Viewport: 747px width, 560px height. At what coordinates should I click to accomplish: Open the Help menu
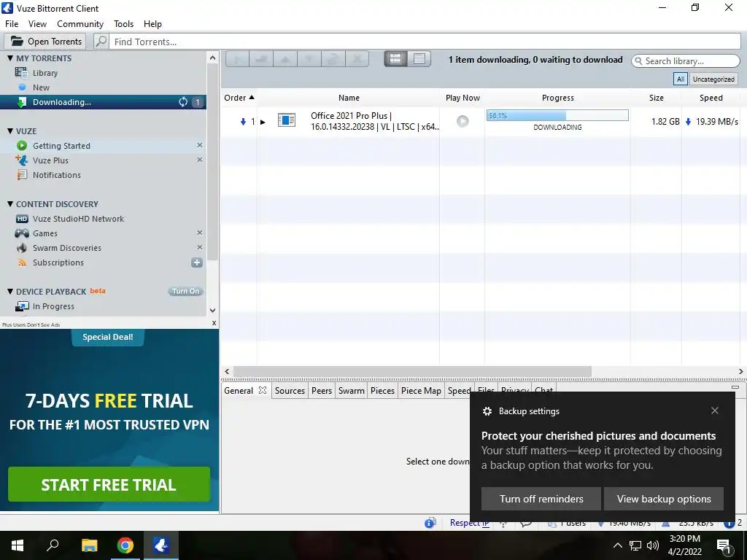(x=152, y=24)
